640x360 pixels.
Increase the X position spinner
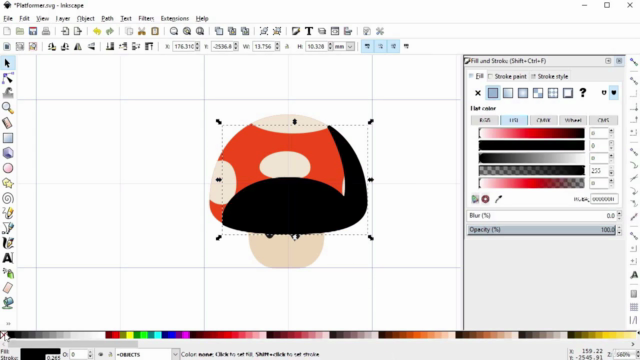click(198, 44)
